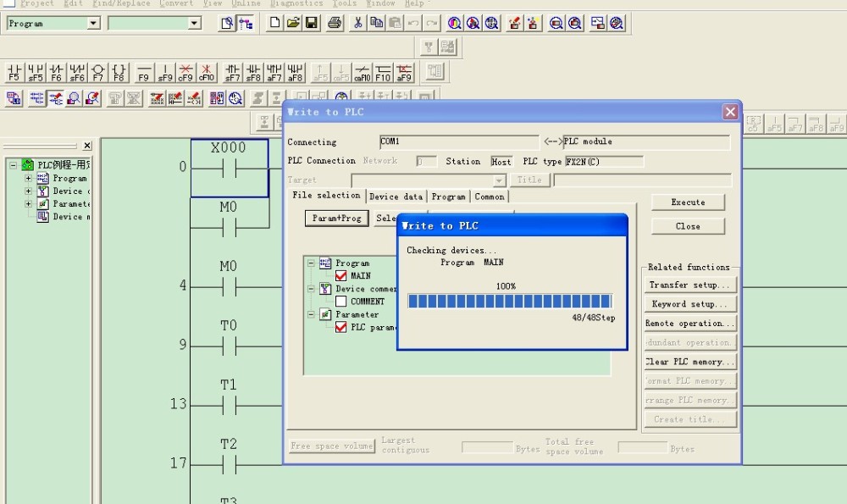Switch to Common tab
Viewport: 847px width, 504px height.
click(490, 197)
